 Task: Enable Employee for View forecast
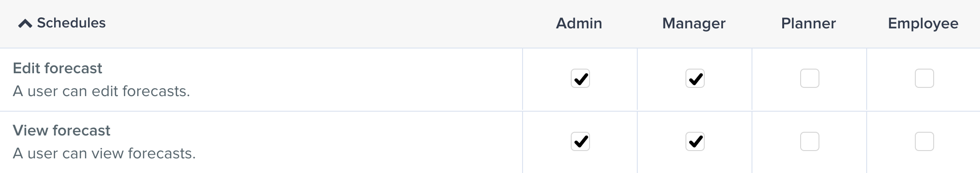point(924,141)
